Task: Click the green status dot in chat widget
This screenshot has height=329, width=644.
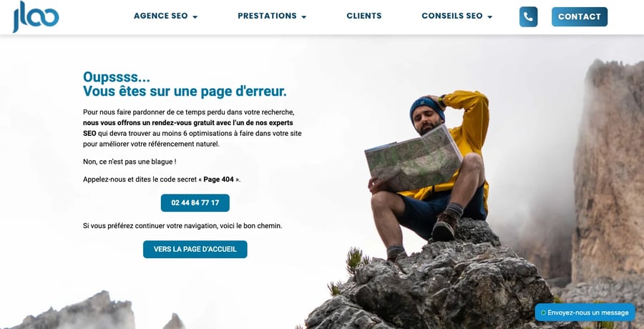Action: coord(543,313)
